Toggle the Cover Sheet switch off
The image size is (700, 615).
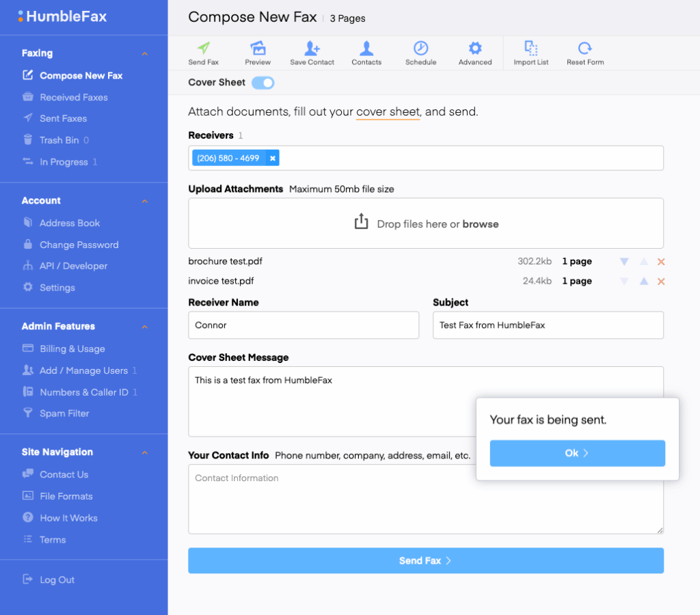point(263,83)
